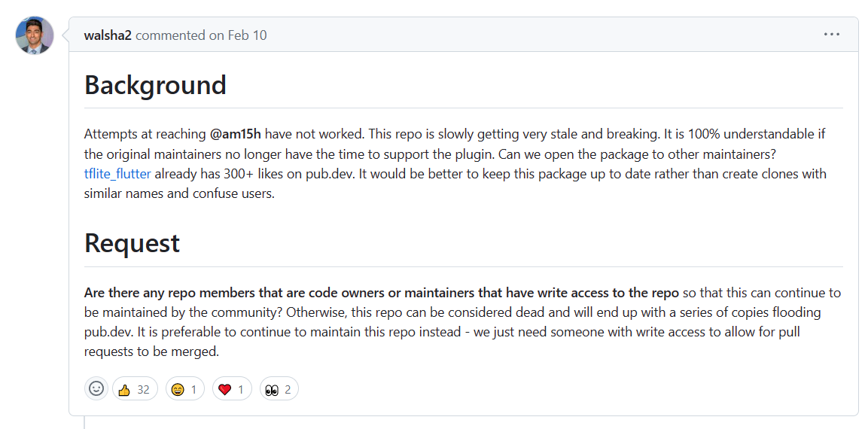Click walsha2's profile avatar picture
Image resolution: width=868 pixels, height=429 pixels.
click(35, 35)
